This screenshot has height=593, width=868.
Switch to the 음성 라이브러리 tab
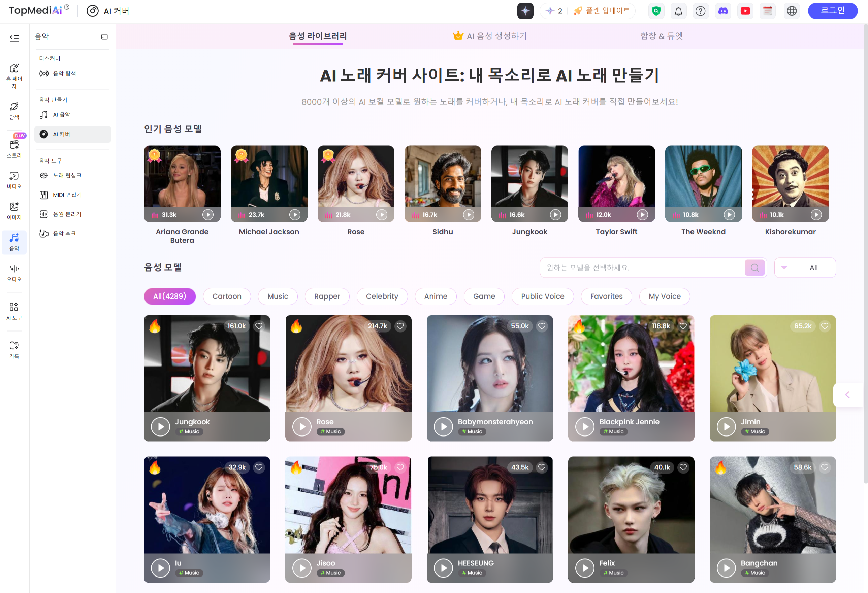[x=318, y=36]
